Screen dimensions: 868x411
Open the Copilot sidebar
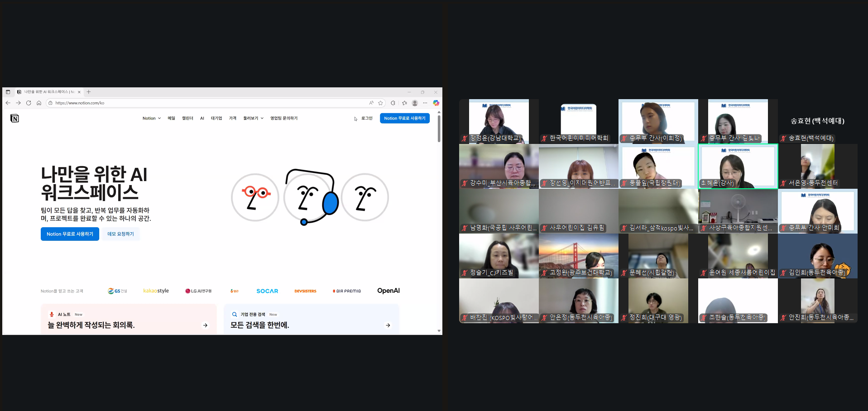[x=436, y=103]
